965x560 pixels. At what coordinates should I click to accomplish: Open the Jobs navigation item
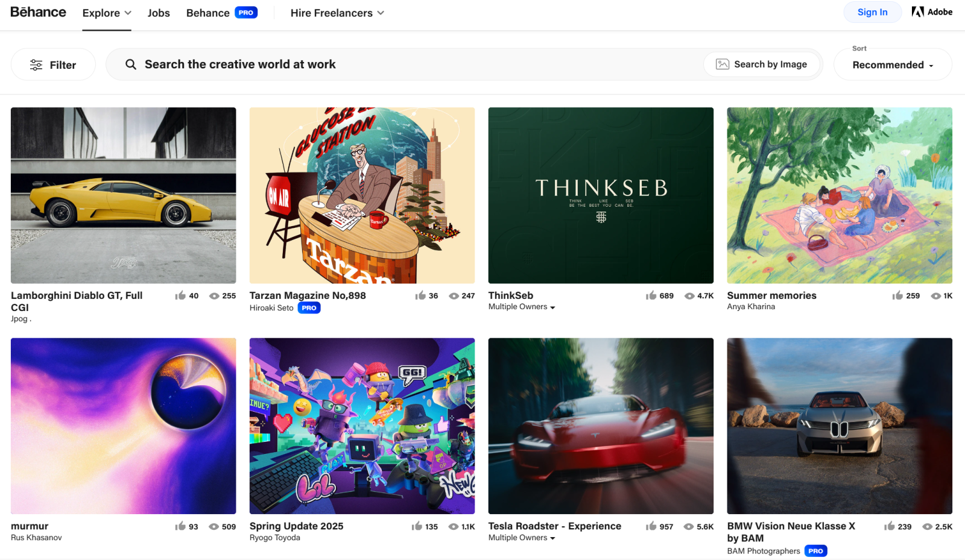coord(159,13)
